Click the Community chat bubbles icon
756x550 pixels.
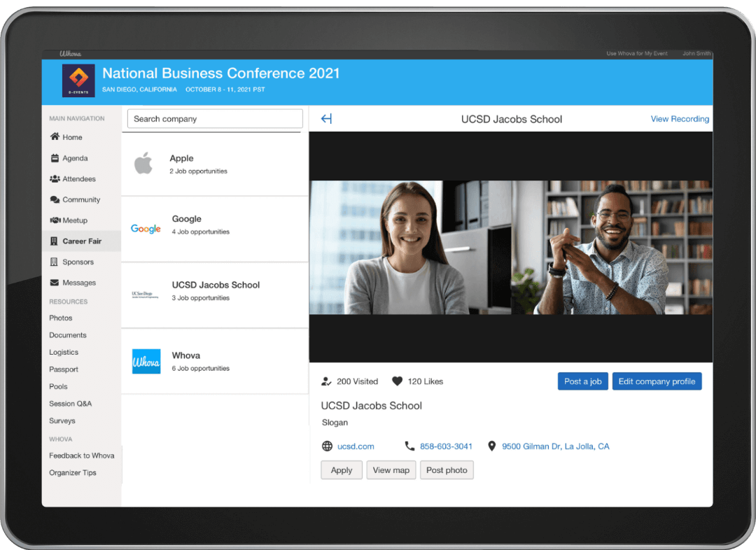click(55, 199)
